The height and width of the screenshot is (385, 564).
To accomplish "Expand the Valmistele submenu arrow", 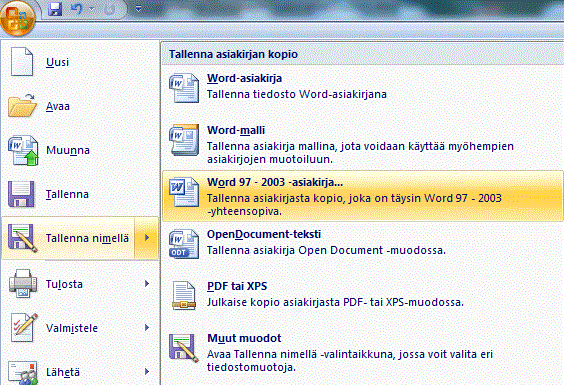I will [x=147, y=328].
